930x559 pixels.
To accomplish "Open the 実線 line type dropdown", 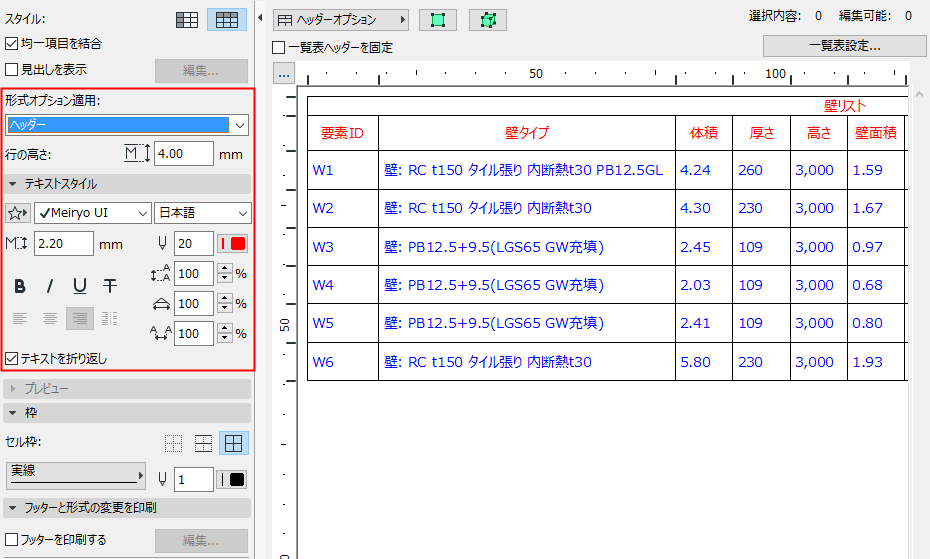I will point(75,476).
